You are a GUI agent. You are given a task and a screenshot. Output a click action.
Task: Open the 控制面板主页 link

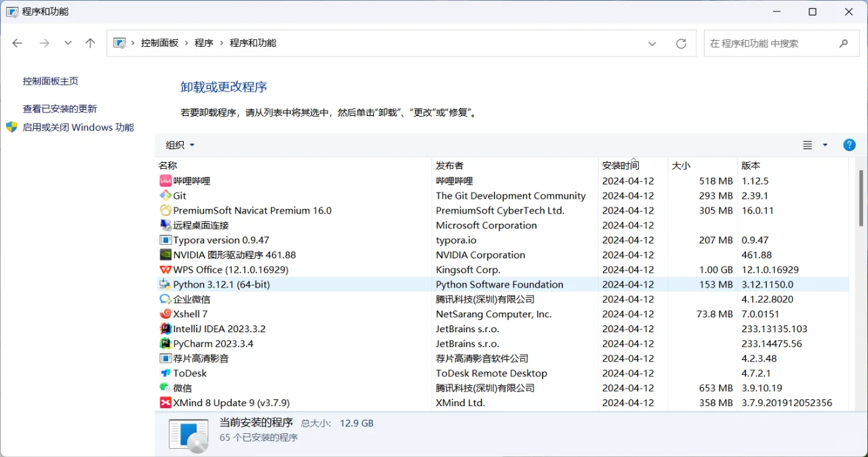pos(51,81)
